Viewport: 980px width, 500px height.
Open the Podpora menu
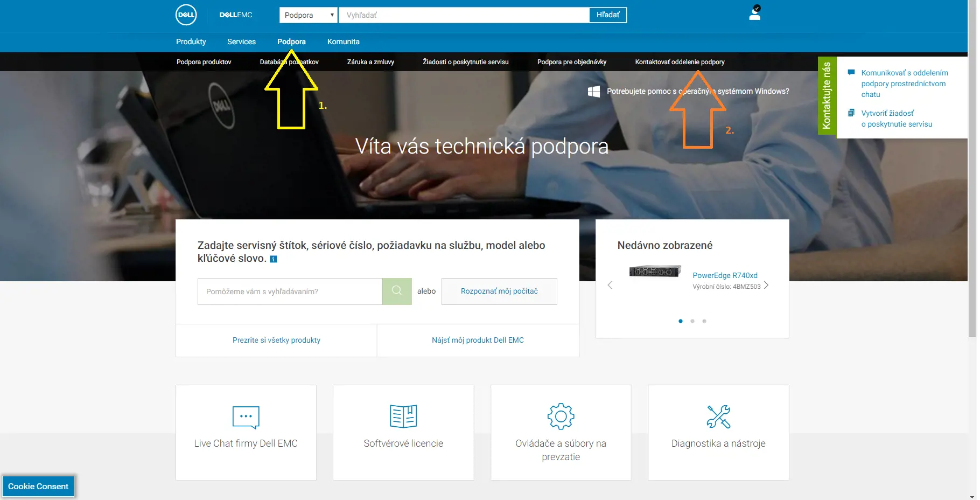[x=291, y=41]
